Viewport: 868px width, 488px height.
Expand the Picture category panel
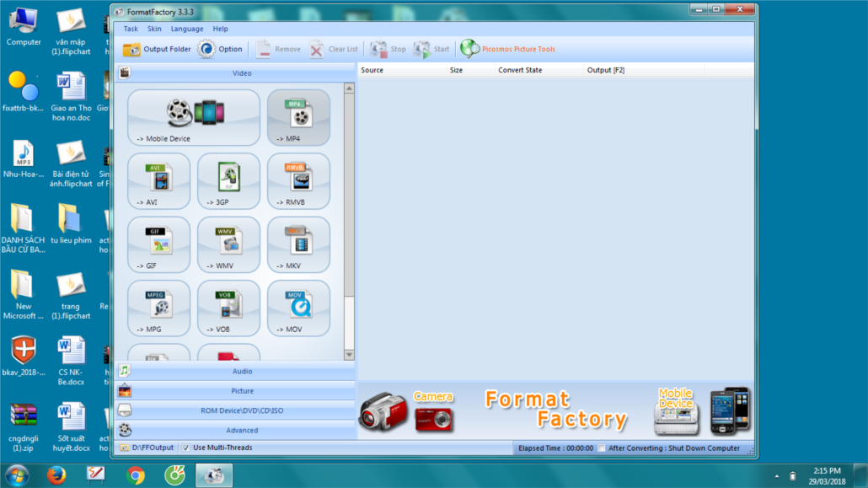point(242,391)
